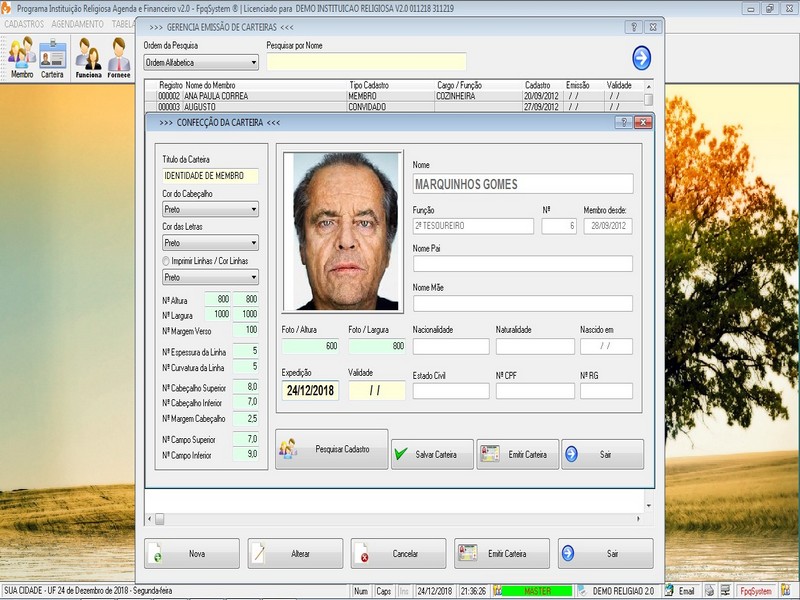Close the Confecção da Carteira dialog
The height and width of the screenshot is (600, 800).
pos(643,122)
